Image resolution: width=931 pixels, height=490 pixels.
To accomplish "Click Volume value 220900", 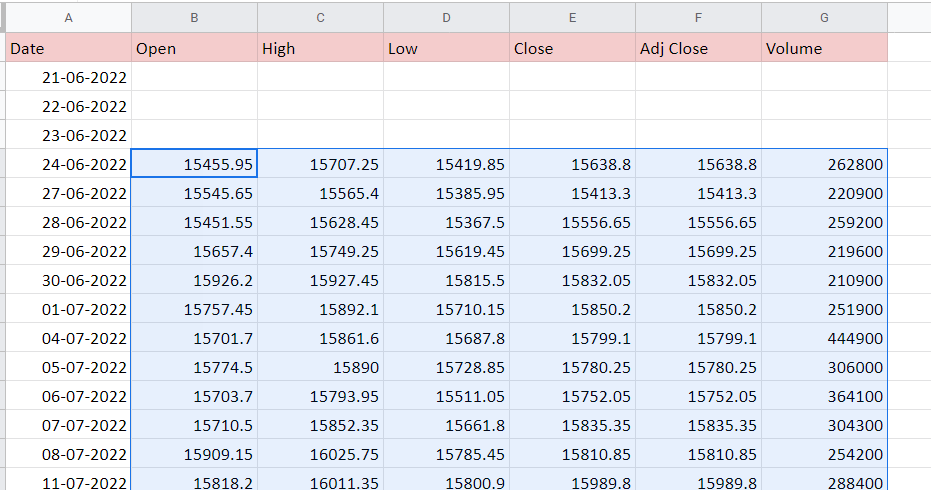I will (824, 193).
